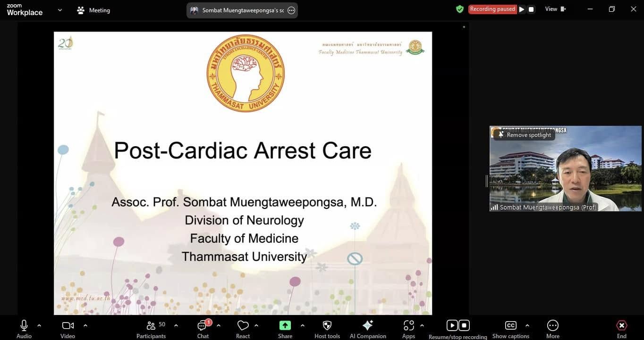Click the More options icon
The height and width of the screenshot is (340, 644).
[x=552, y=326]
